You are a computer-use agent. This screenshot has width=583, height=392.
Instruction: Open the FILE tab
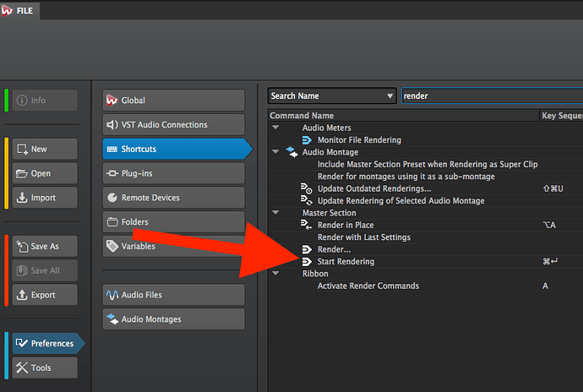point(19,12)
